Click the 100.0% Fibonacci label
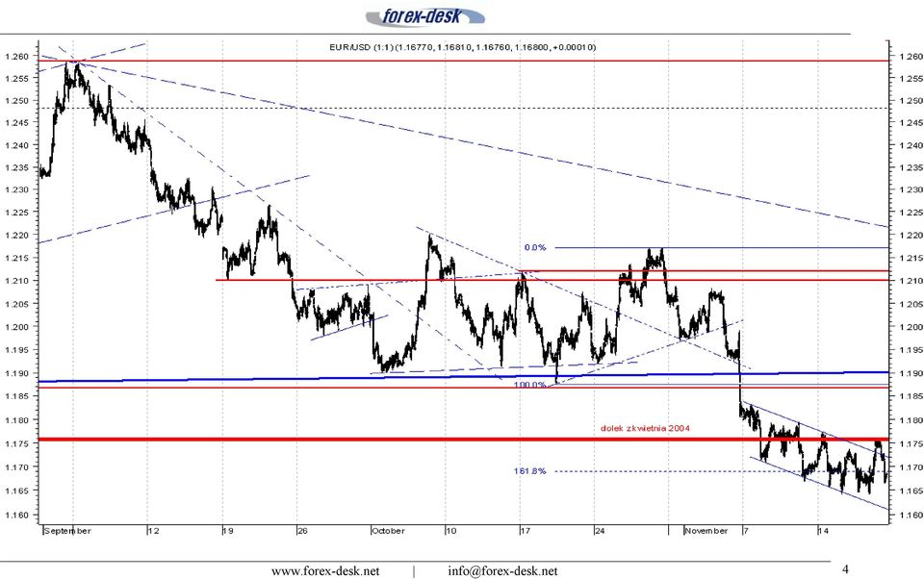924x579 pixels. [x=529, y=385]
